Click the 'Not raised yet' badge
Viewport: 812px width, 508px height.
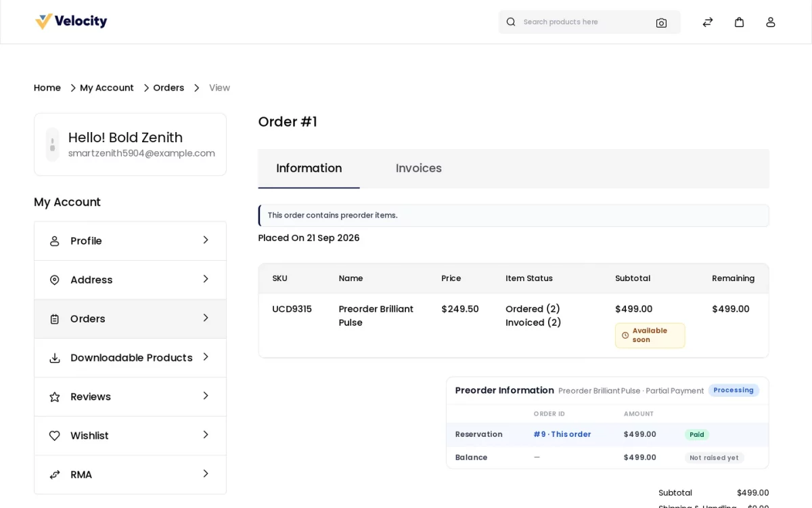pyautogui.click(x=714, y=458)
